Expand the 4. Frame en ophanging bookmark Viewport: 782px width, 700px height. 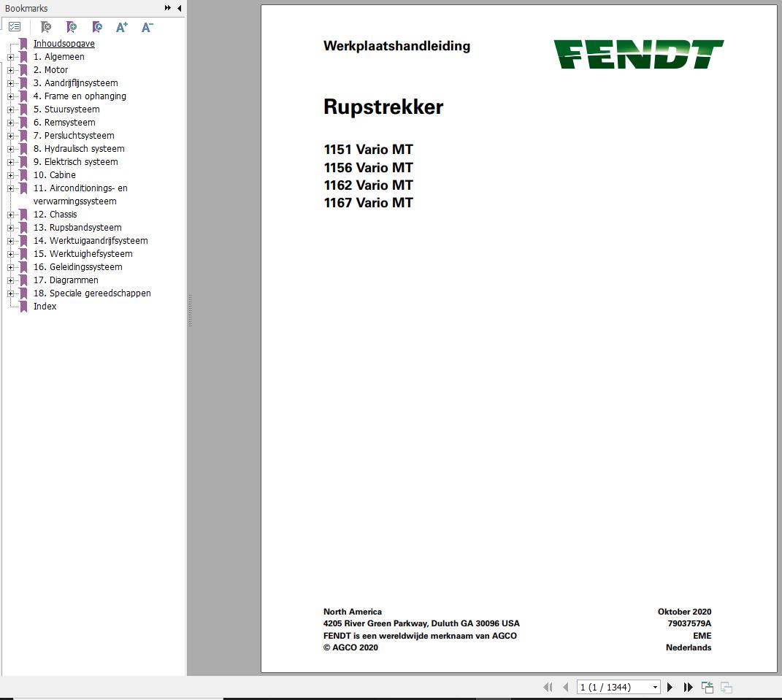10,97
